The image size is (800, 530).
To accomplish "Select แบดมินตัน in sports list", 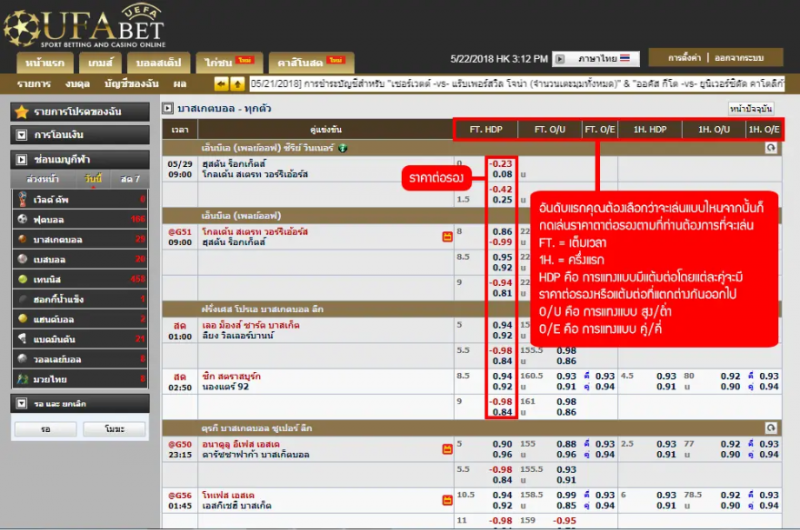I will tap(80, 339).
